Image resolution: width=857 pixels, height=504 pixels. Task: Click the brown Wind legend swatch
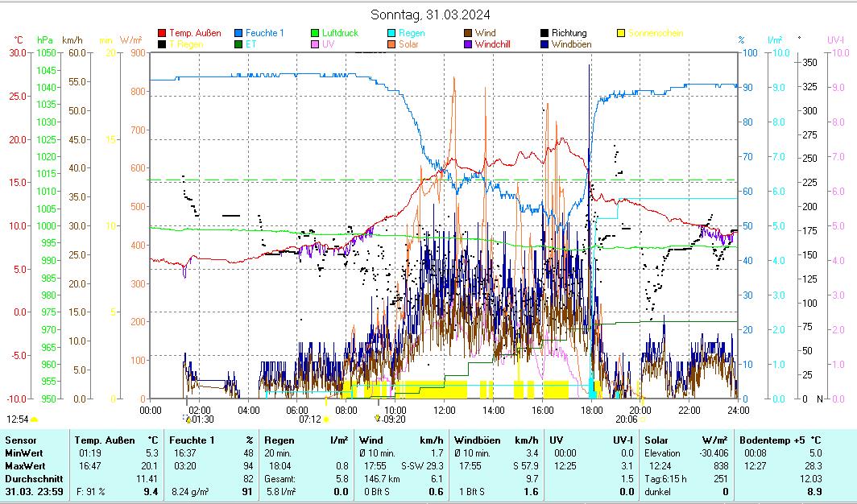[x=468, y=33]
